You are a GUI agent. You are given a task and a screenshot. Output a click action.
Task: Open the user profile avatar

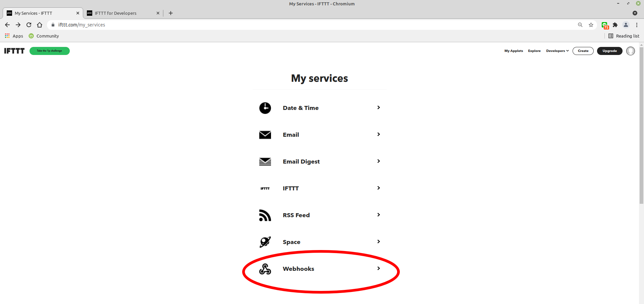pyautogui.click(x=630, y=51)
